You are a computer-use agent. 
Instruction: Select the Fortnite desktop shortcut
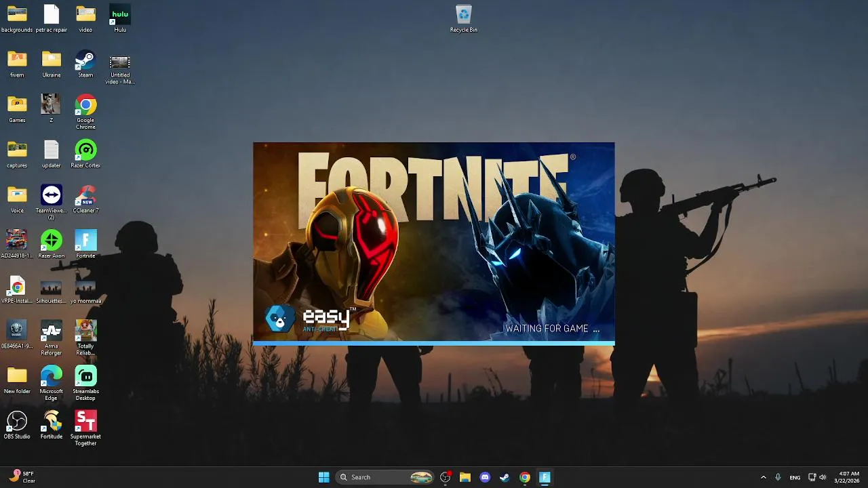85,245
